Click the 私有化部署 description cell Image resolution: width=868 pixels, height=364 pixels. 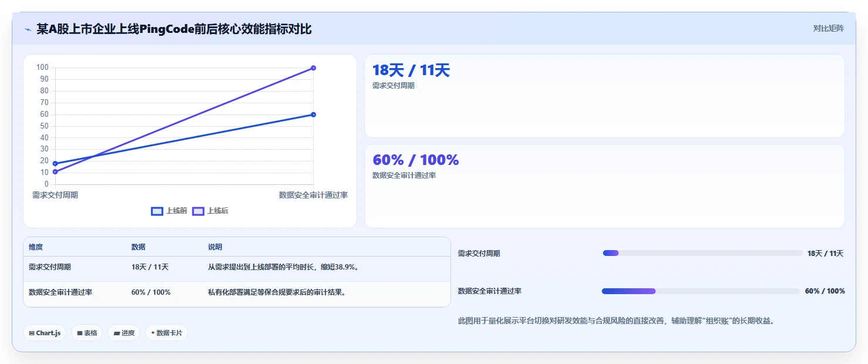[276, 292]
